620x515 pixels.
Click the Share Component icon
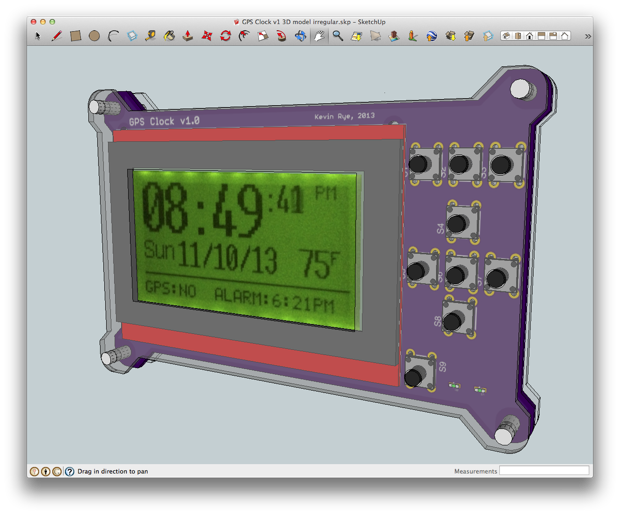click(x=488, y=36)
